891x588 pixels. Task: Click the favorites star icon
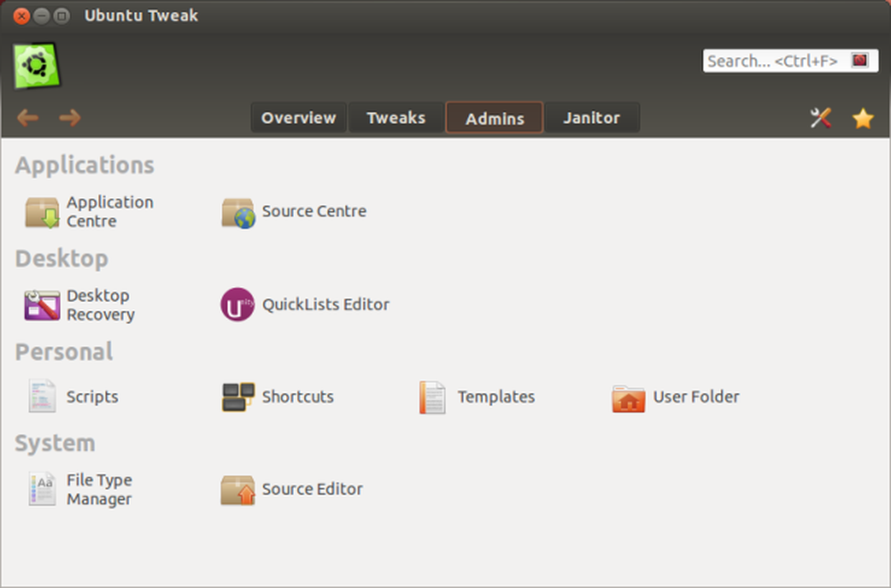862,118
